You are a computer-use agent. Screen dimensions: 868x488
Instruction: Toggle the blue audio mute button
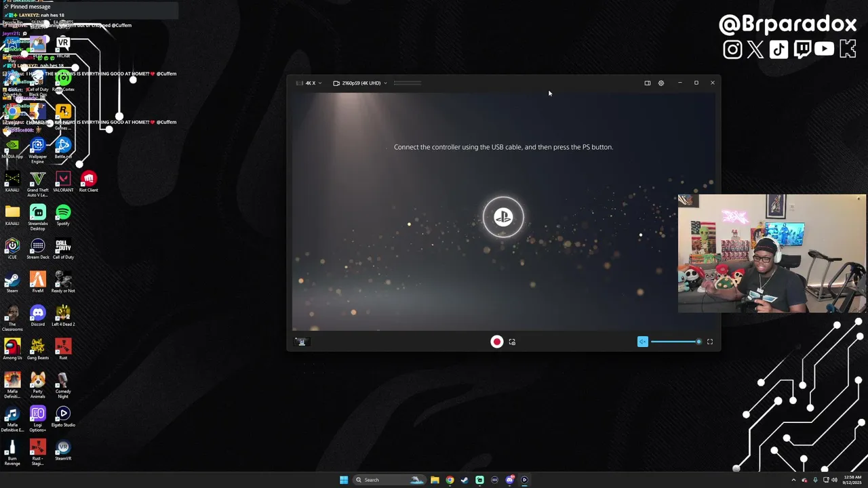(x=643, y=342)
